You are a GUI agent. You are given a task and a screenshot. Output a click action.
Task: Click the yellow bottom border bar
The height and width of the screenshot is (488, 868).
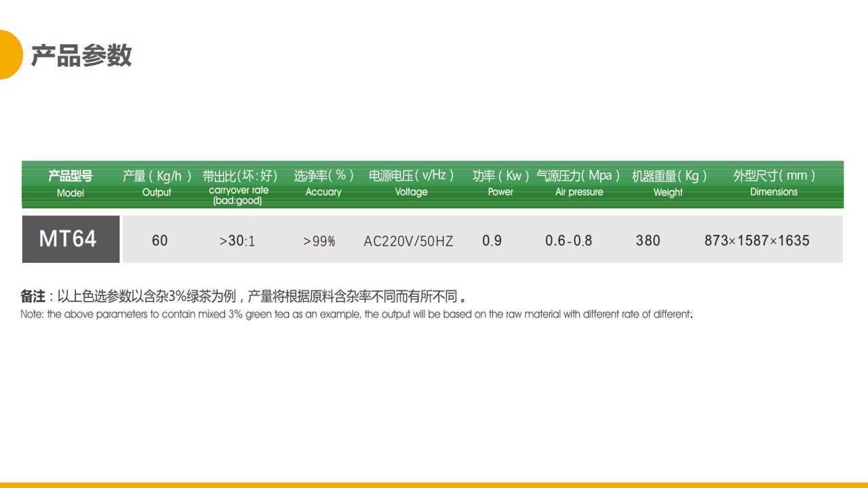coord(434,485)
